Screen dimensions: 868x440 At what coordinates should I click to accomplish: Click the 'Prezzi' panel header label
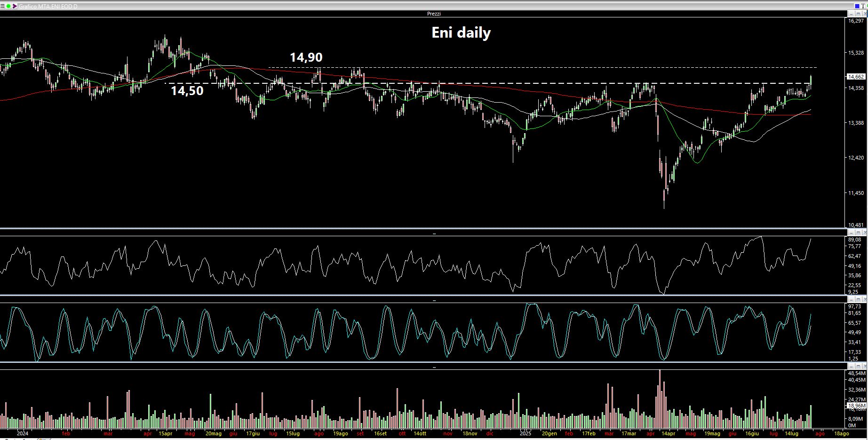(x=434, y=14)
